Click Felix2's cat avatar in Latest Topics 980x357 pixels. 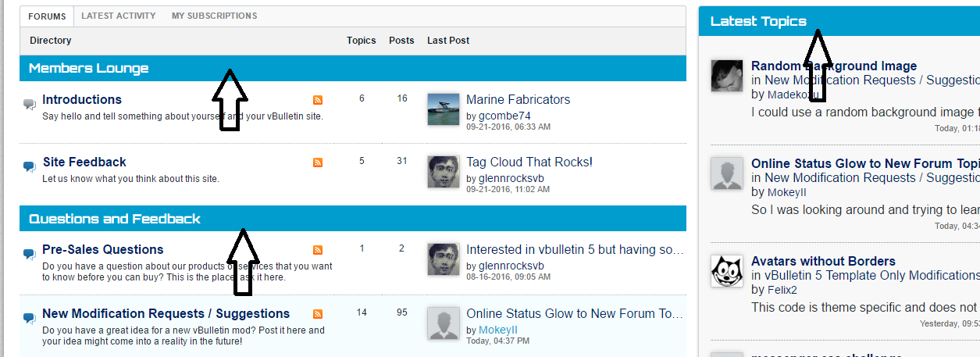727,271
